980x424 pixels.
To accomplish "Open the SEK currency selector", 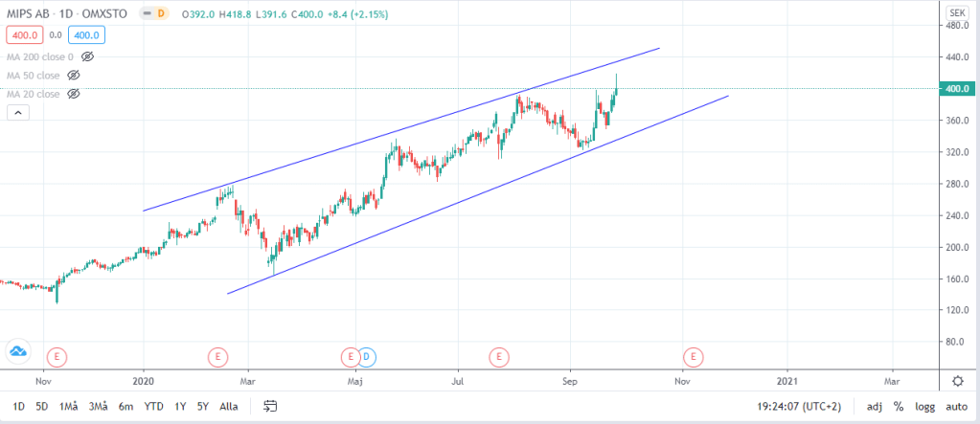I will click(x=956, y=12).
